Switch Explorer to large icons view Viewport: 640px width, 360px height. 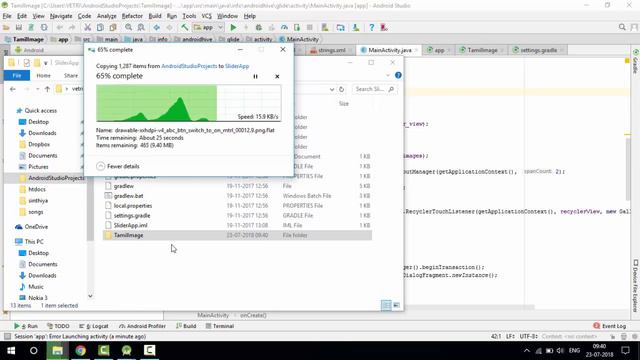pyautogui.click(x=396, y=305)
